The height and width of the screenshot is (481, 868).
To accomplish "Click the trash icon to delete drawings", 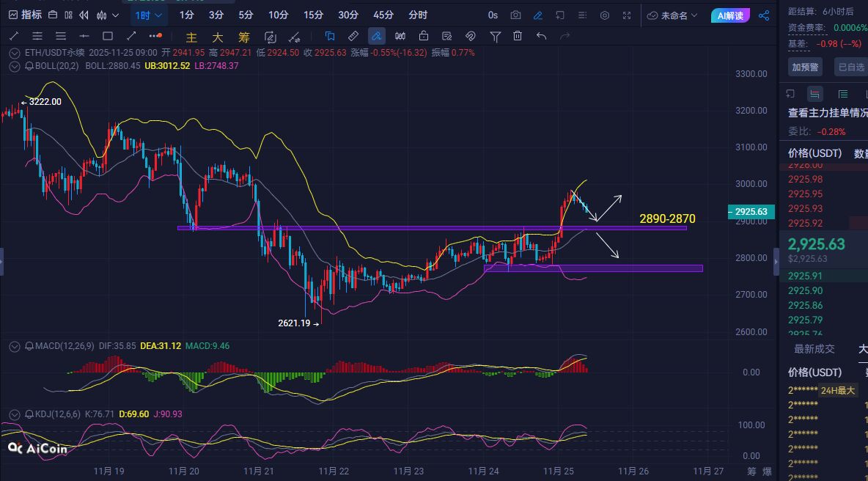I will click(x=518, y=36).
